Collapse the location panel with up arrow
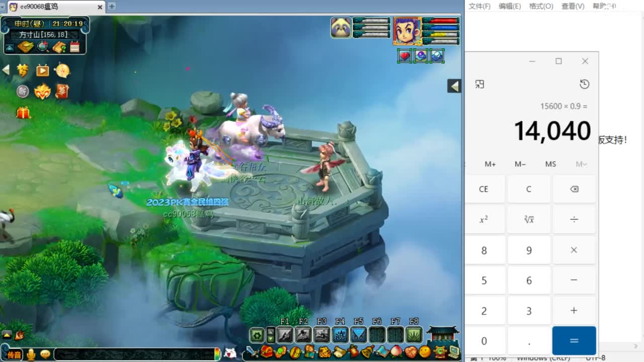 point(10,48)
